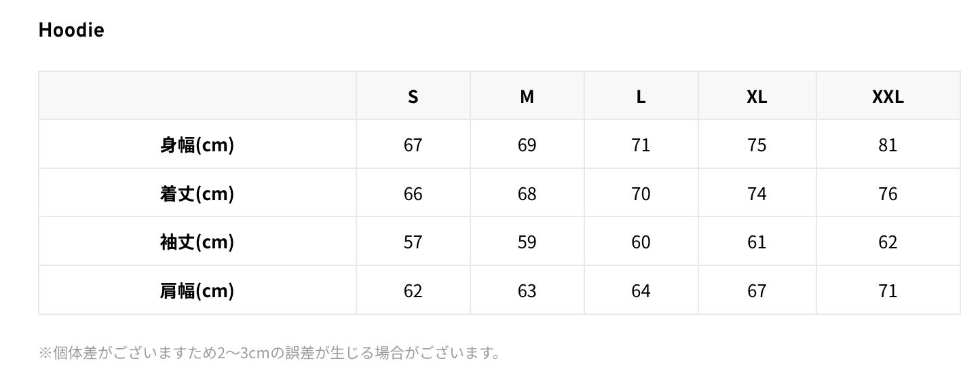
Task: Select the 肩幅(cm) row label
Action: coord(197,290)
